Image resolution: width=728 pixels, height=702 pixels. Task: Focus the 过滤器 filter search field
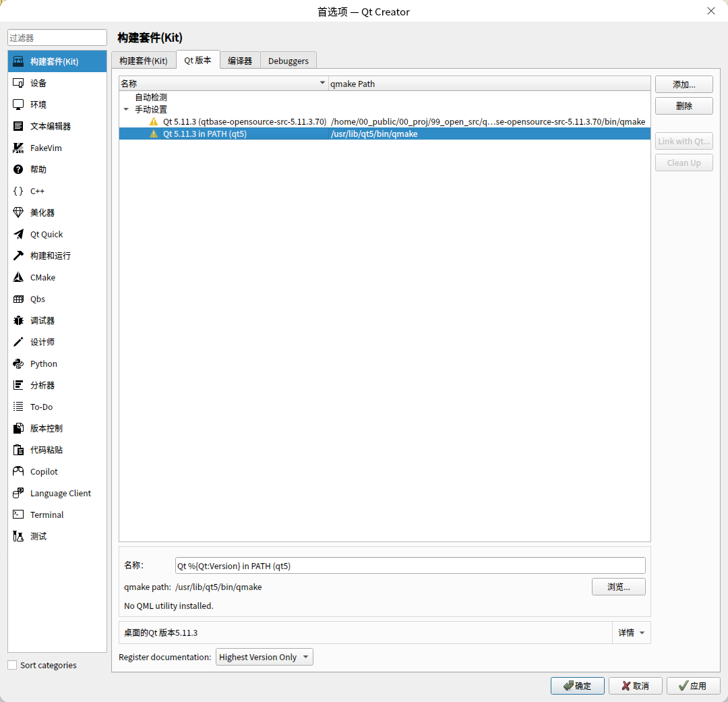[x=57, y=38]
